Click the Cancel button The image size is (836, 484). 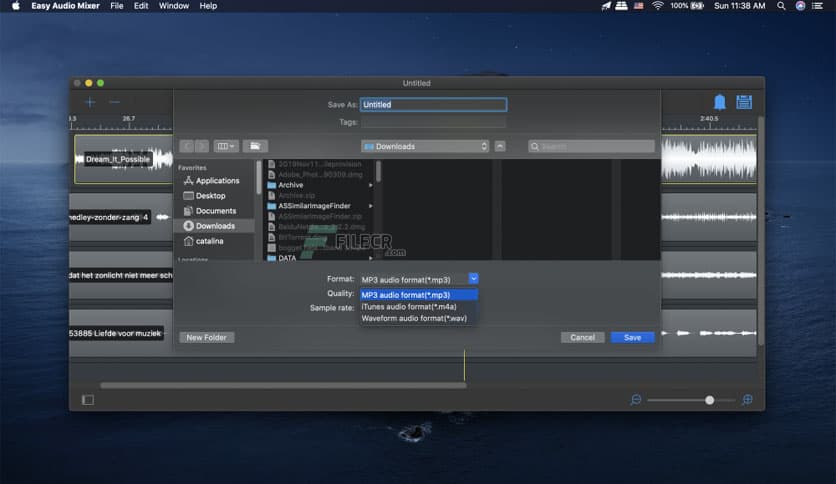click(582, 337)
